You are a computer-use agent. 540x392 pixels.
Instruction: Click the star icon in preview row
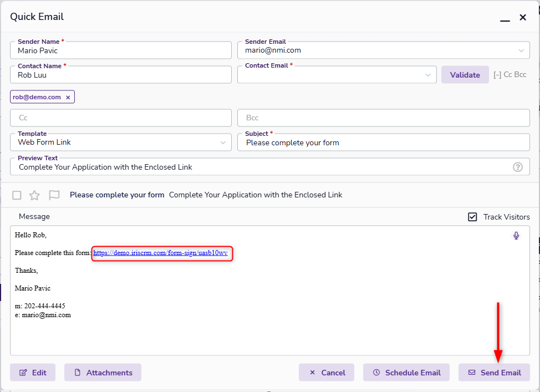click(34, 195)
